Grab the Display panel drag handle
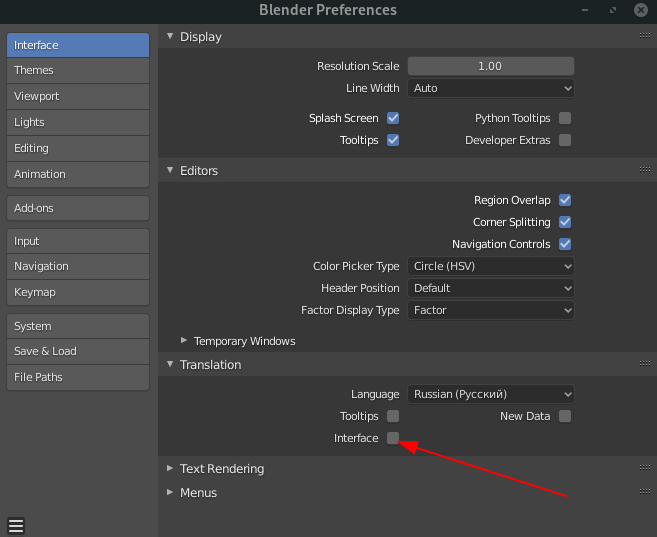657x537 pixels. (x=645, y=36)
